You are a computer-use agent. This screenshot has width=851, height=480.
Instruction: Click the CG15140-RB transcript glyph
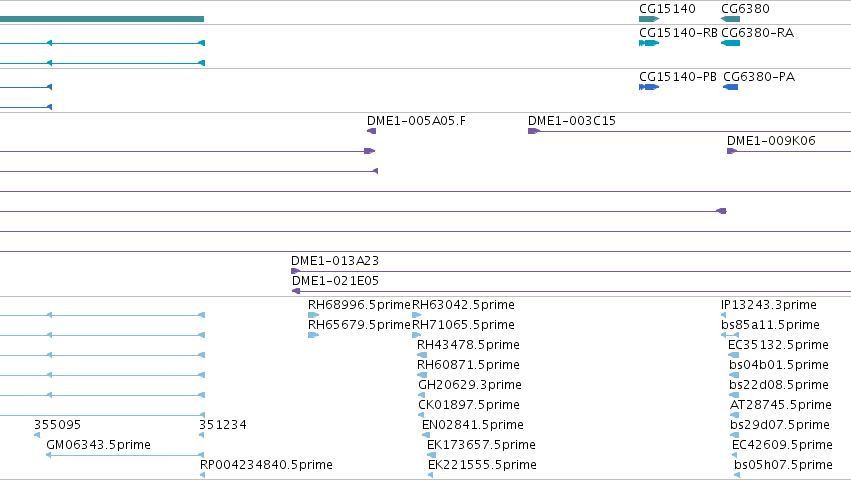point(649,43)
